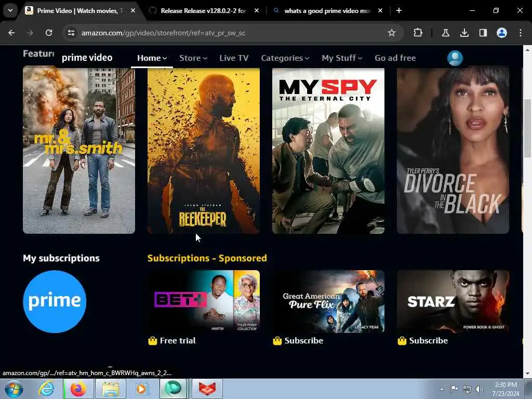Image resolution: width=532 pixels, height=399 pixels.
Task: Click the round prime subscription logo
Action: point(55,302)
